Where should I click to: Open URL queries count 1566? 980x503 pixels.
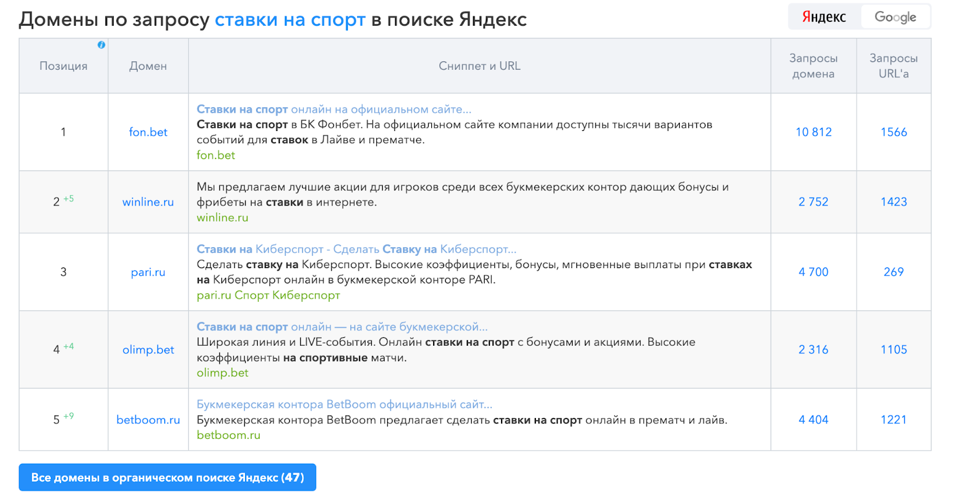point(894,132)
